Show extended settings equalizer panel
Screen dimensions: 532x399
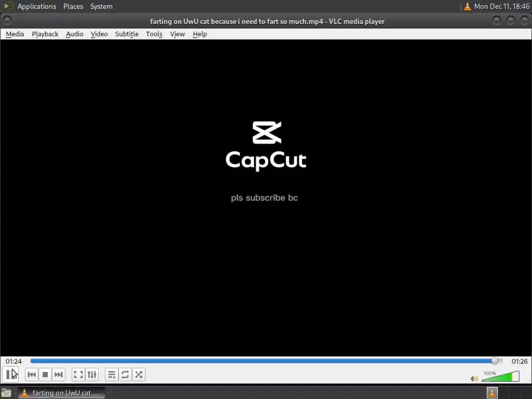click(92, 375)
